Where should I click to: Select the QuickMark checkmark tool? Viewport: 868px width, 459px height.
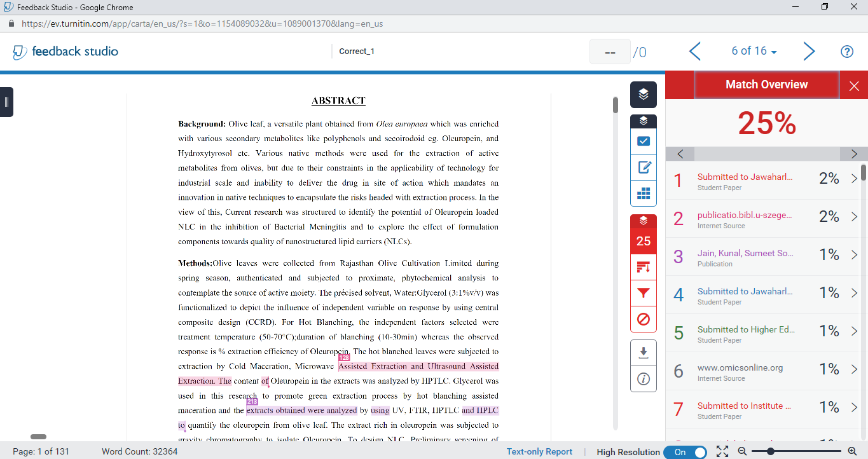point(643,141)
